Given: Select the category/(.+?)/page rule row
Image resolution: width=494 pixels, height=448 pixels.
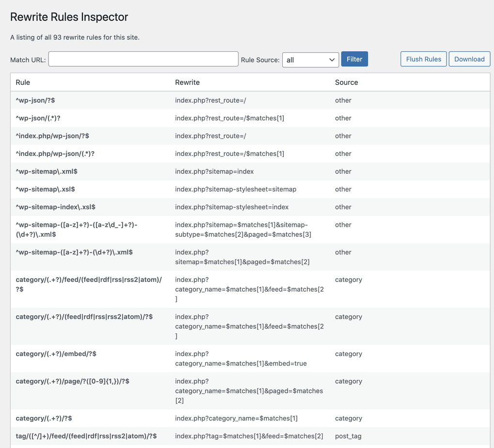Looking at the screenshot, I should [x=250, y=391].
